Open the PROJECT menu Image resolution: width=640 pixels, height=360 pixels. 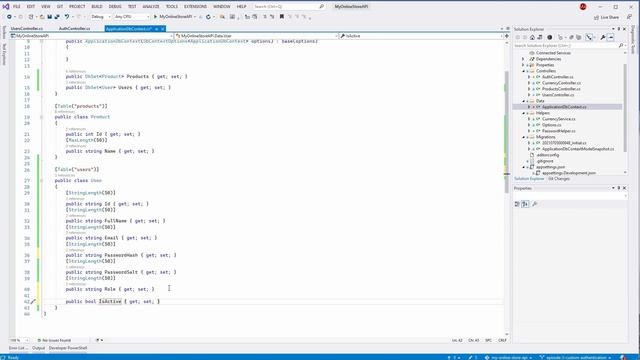point(77,7)
